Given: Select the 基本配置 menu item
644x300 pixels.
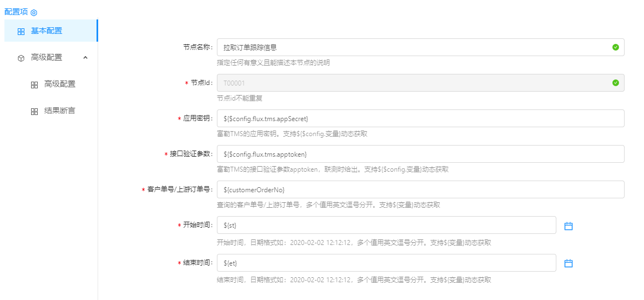Looking at the screenshot, I should click(x=47, y=31).
